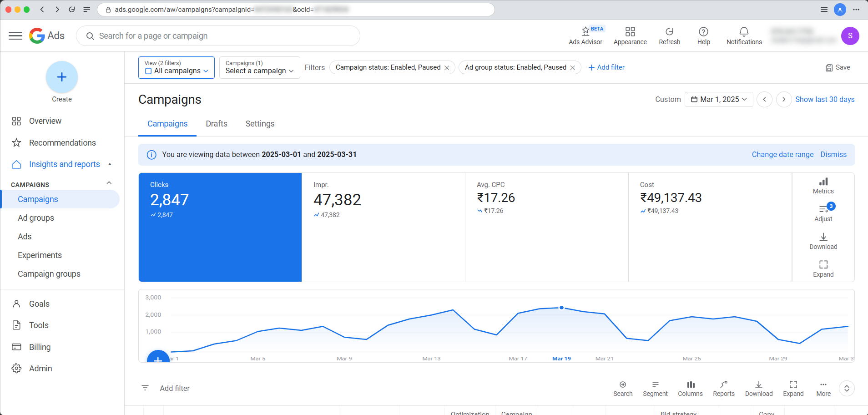Download the scorecard chart
Viewport: 868px width, 415px height.
[823, 241]
